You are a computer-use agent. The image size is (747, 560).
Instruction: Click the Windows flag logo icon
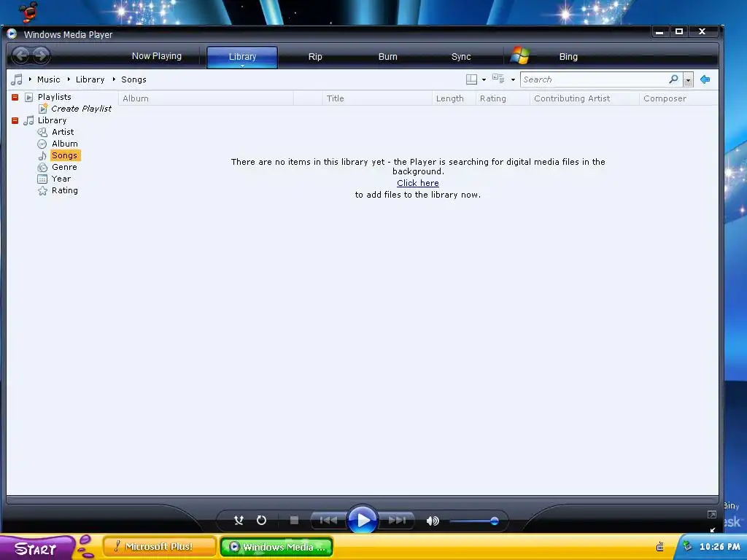tap(519, 55)
